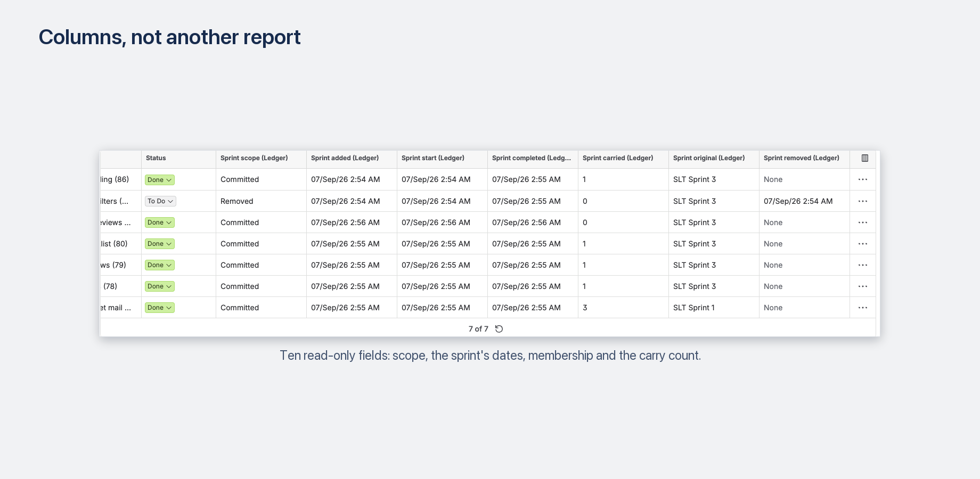Open the column configuration icon

[x=865, y=158]
